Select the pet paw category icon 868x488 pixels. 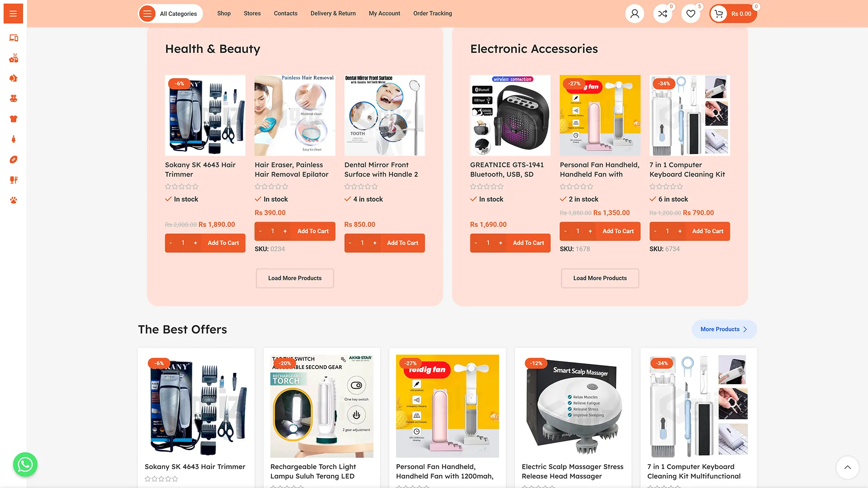(14, 200)
